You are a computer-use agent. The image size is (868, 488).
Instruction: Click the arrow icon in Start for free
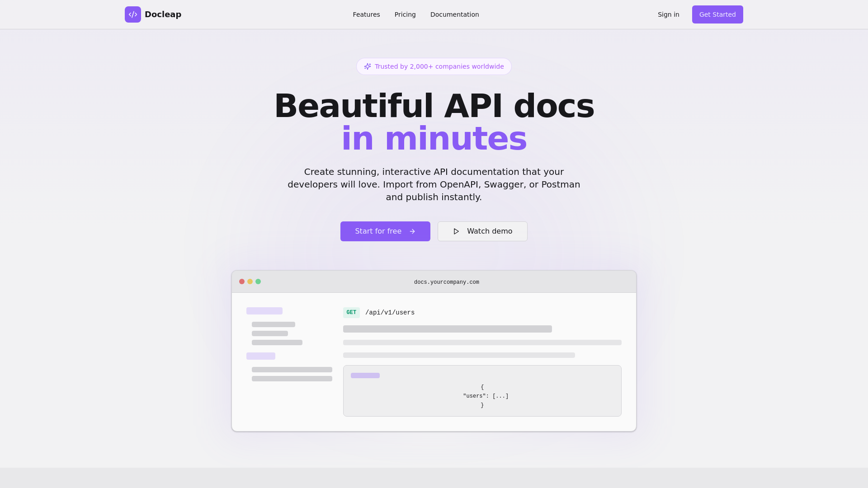412,231
